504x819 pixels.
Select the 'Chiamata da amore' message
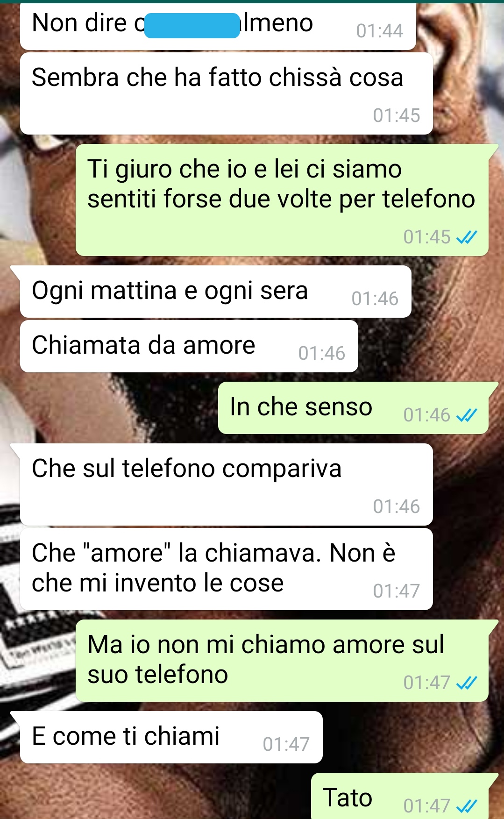(189, 346)
